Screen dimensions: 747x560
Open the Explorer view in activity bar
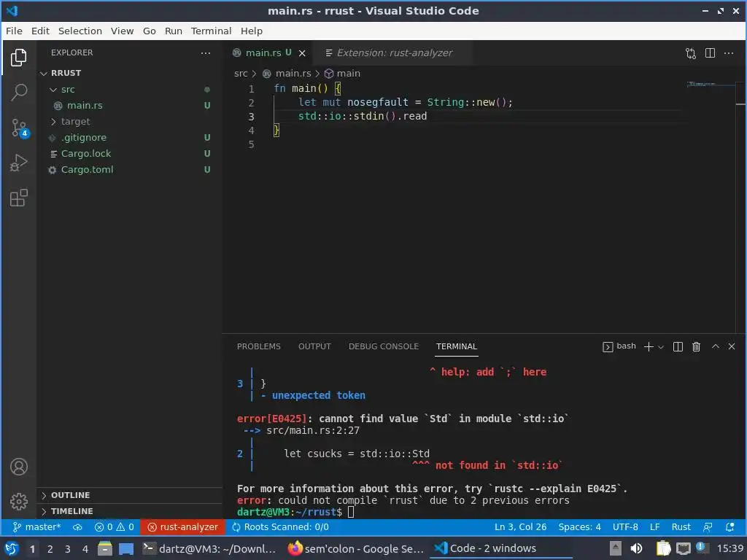[18, 58]
